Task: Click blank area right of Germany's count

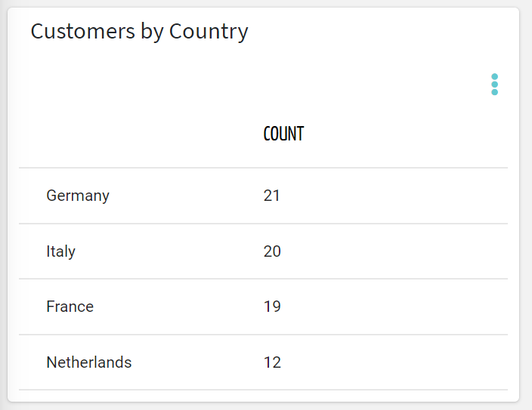Action: point(394,196)
